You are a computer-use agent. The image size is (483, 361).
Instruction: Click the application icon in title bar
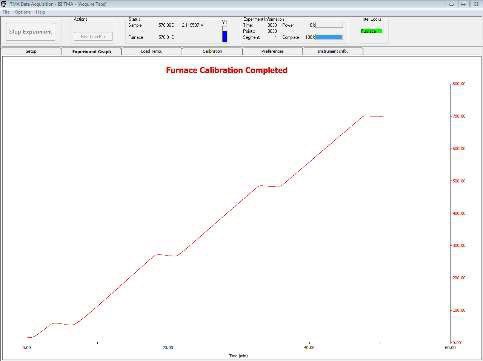[x=4, y=4]
